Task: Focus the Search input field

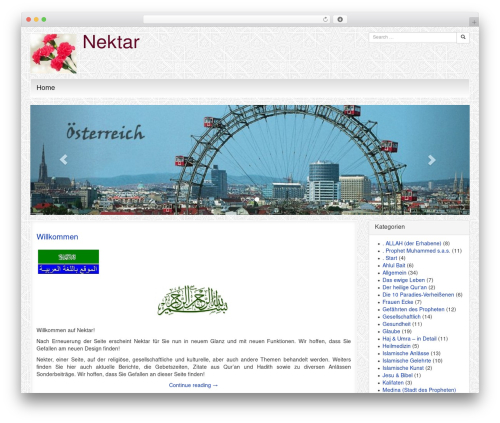Action: [x=413, y=37]
